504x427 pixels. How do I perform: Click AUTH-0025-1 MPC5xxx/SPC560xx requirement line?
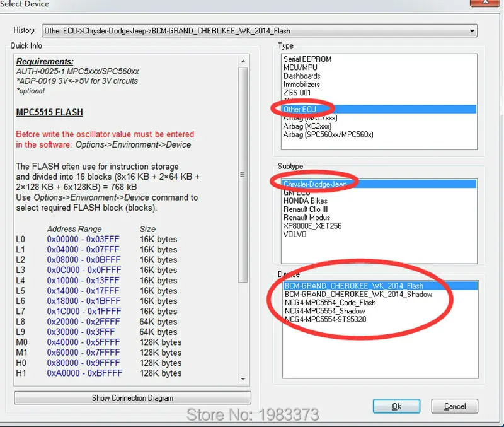click(x=77, y=71)
